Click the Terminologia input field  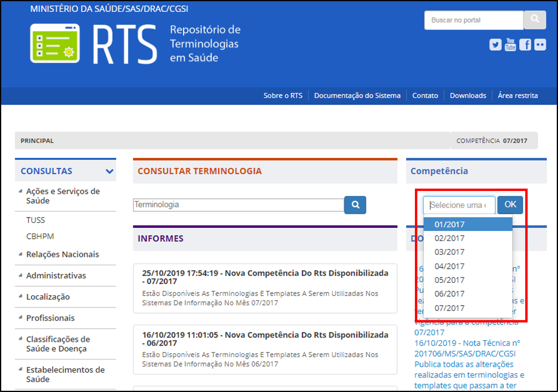238,205
